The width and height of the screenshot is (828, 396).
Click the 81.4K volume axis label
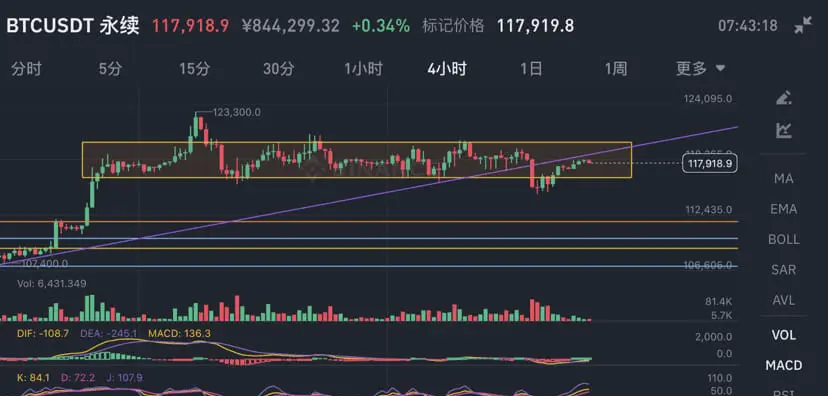718,302
